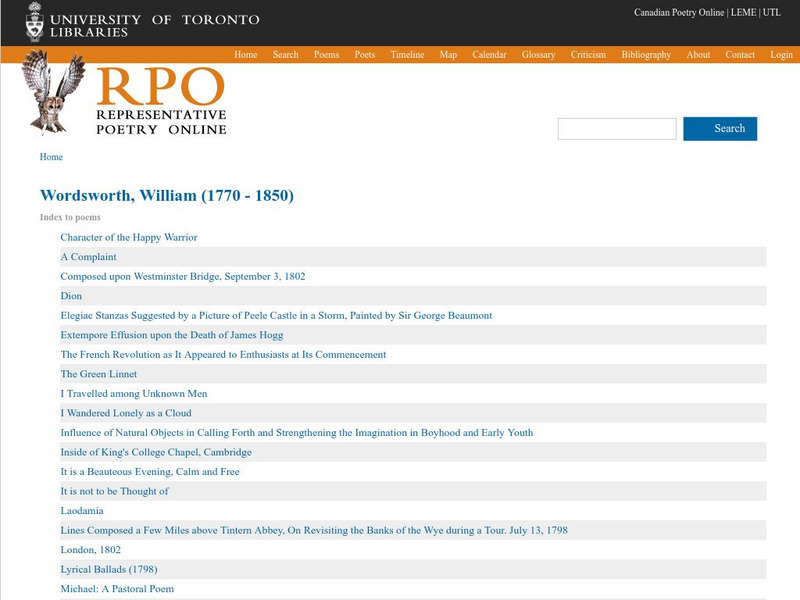Click the blue Search button

[x=720, y=129]
